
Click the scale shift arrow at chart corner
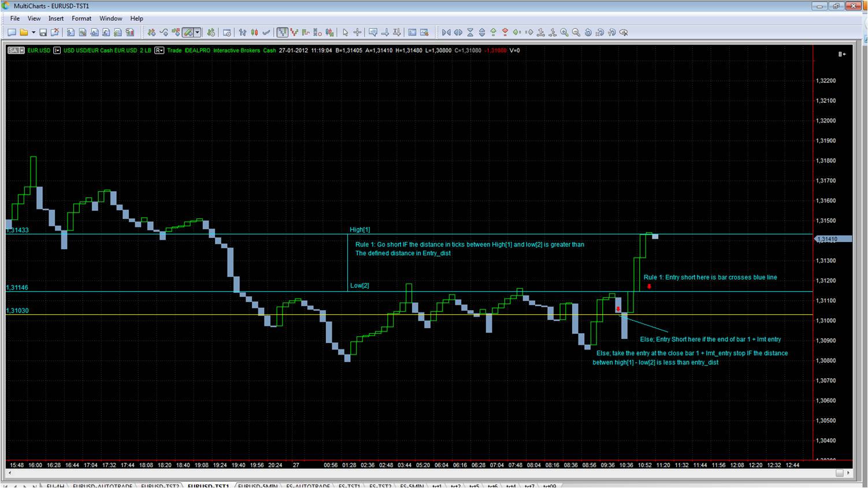click(x=842, y=54)
